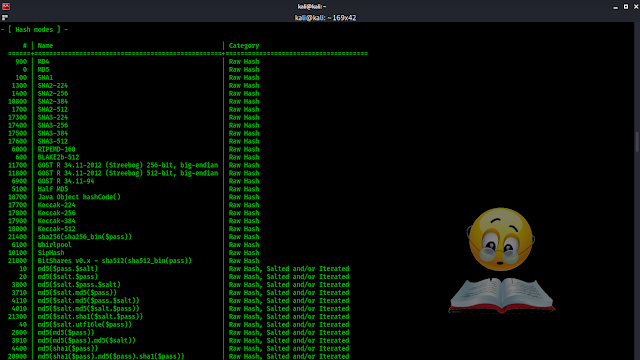This screenshot has width=640, height=360.
Task: Click the '#' column header
Action: [24, 46]
